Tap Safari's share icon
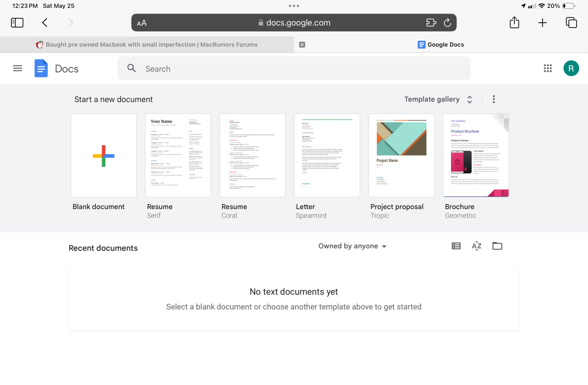 coord(514,23)
